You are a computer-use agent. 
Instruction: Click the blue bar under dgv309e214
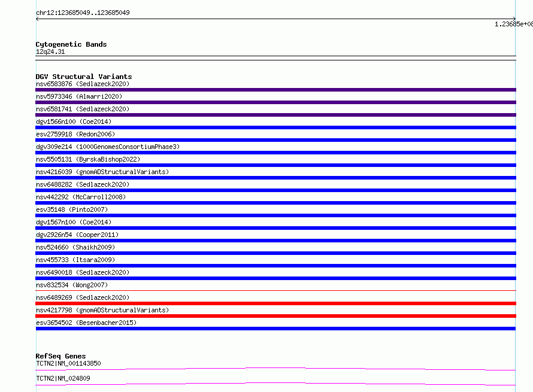tap(275, 153)
